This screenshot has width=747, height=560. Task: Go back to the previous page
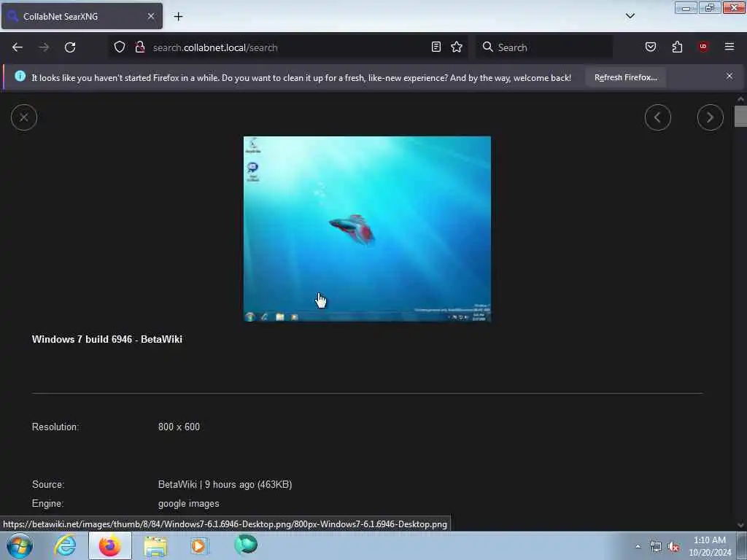pos(18,47)
